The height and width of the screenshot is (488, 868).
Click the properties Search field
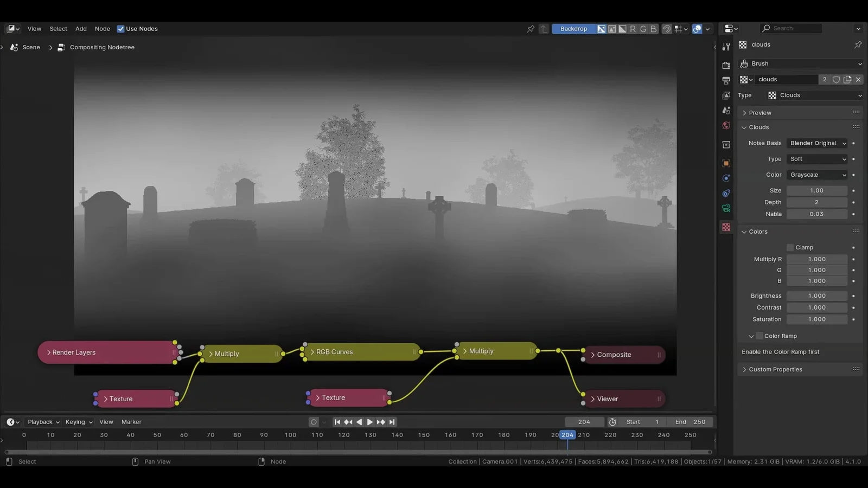pos(792,29)
